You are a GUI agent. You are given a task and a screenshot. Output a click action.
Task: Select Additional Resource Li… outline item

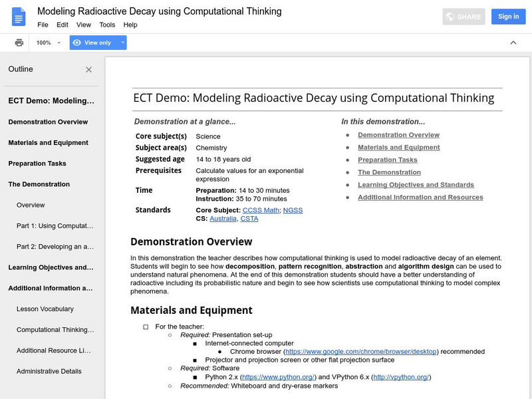coord(54,350)
